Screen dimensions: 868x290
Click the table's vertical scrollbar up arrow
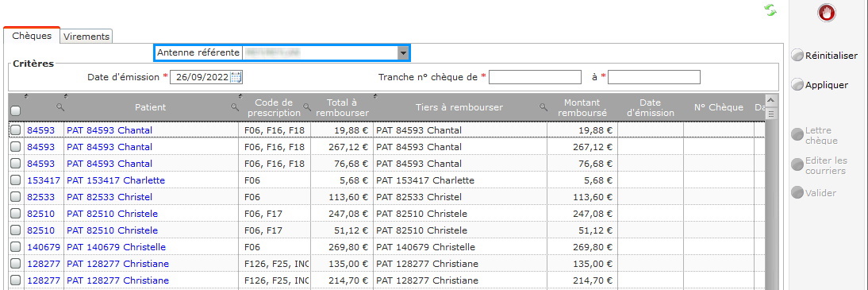coord(770,100)
